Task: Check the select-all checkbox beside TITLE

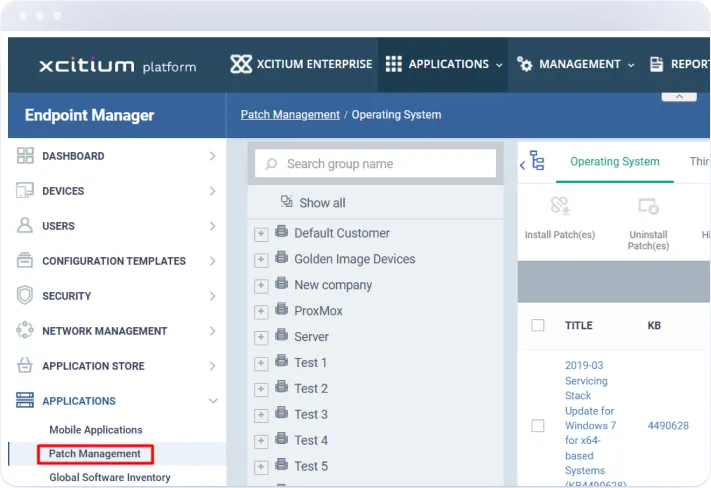Action: click(x=538, y=325)
